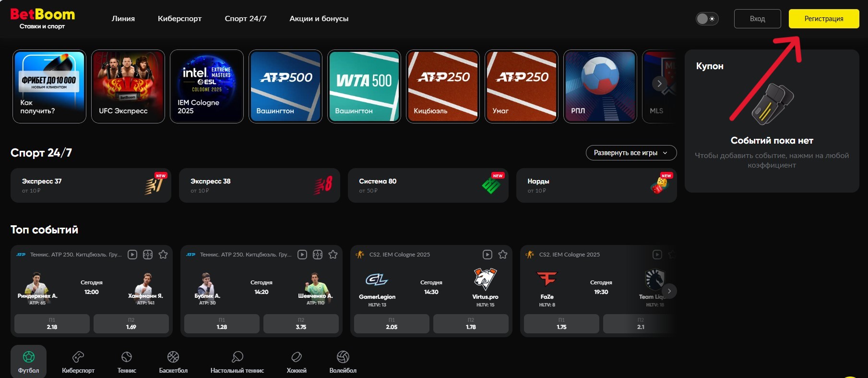Click the GamerLegion team logo
868x378 pixels.
click(377, 280)
